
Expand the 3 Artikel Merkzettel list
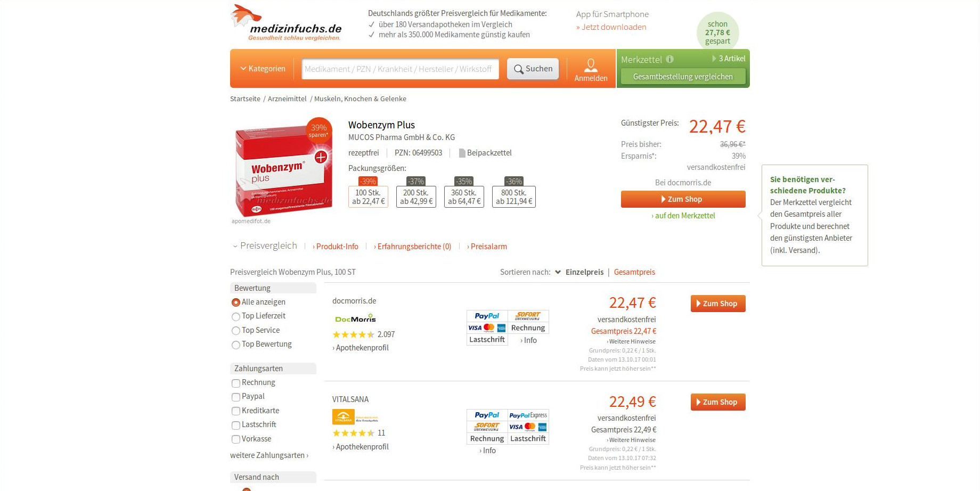pyautogui.click(x=729, y=59)
